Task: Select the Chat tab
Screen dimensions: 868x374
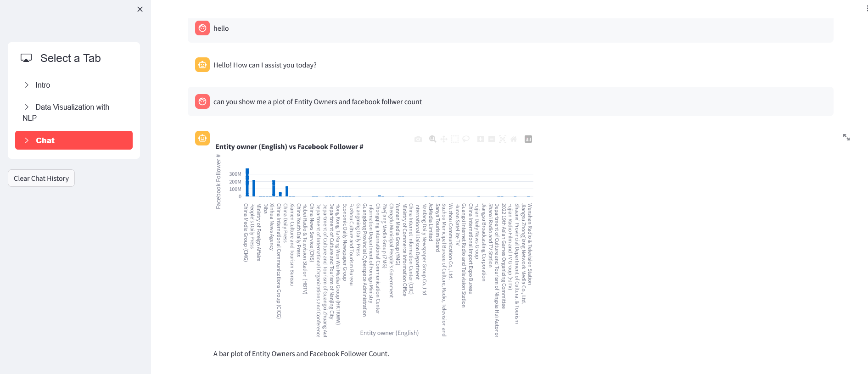Action: pos(74,140)
